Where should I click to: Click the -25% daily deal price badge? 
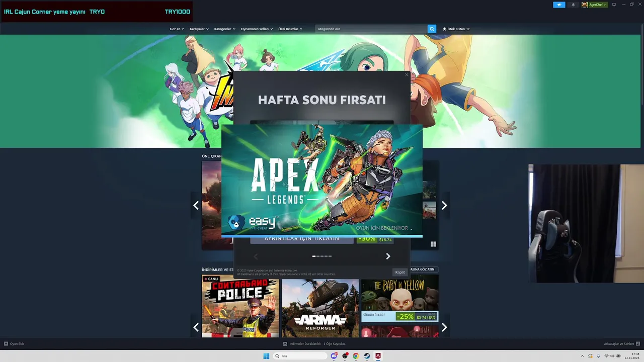[417, 317]
